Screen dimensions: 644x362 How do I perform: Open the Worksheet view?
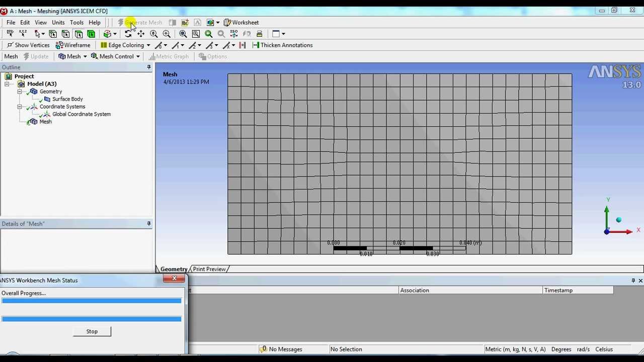pos(242,23)
